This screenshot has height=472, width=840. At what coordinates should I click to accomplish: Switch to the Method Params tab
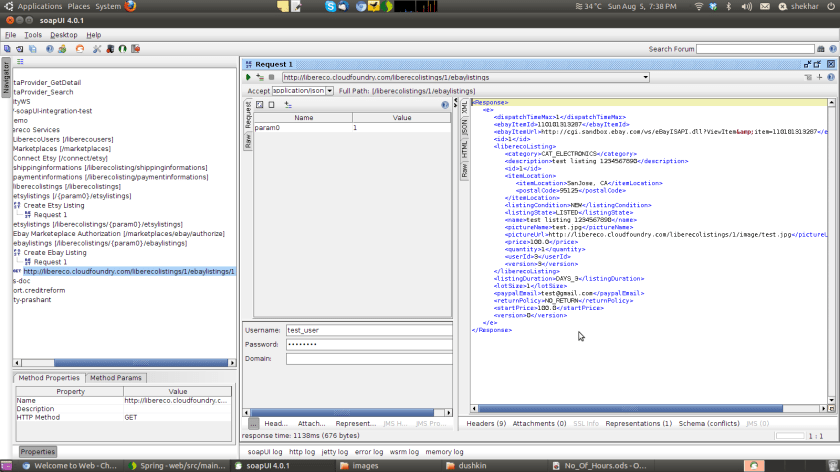coord(115,378)
